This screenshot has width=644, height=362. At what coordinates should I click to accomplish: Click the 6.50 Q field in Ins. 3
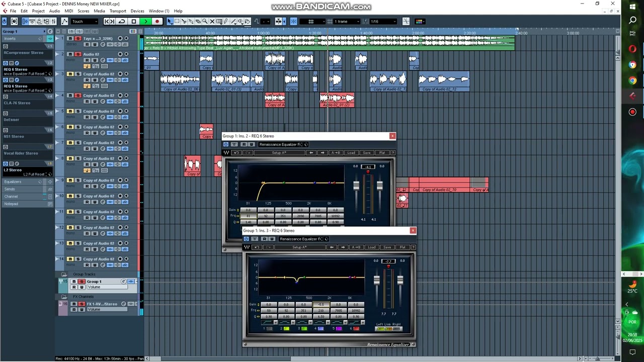point(321,317)
